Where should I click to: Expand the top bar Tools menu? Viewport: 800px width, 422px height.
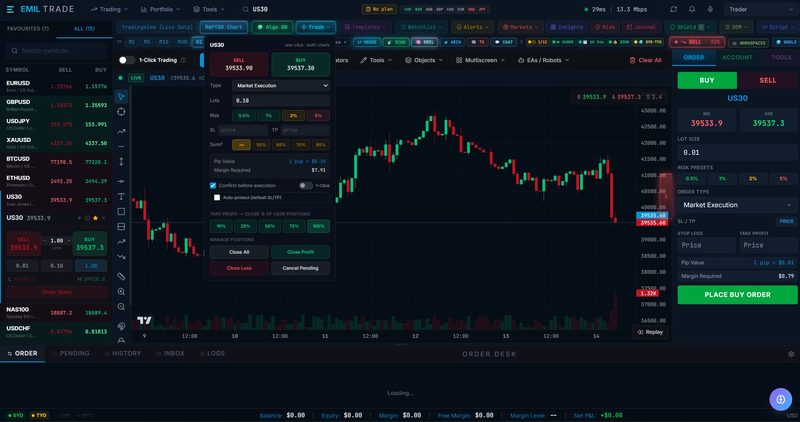tap(209, 9)
